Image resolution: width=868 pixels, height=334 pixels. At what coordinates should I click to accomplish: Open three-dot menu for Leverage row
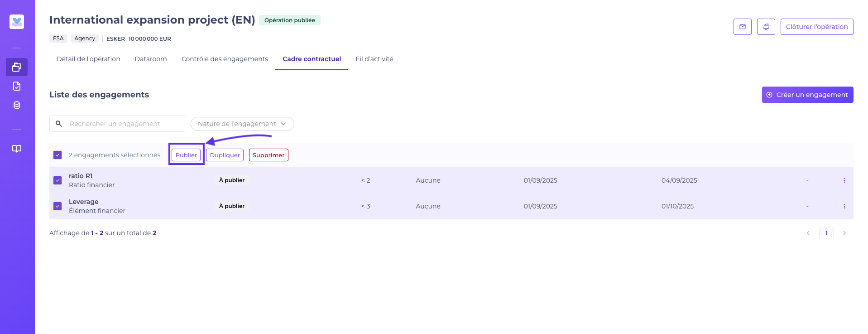coord(844,206)
